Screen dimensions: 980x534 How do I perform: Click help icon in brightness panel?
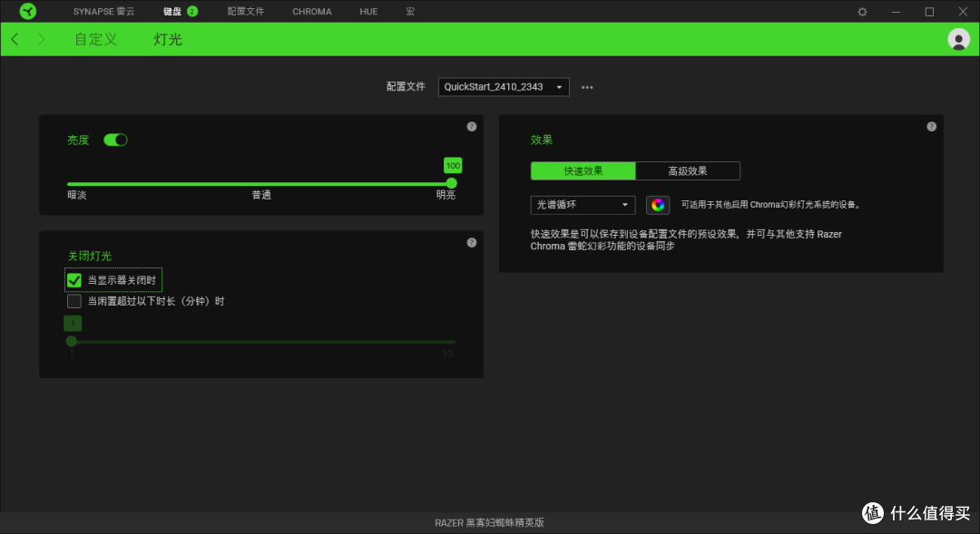[x=472, y=127]
